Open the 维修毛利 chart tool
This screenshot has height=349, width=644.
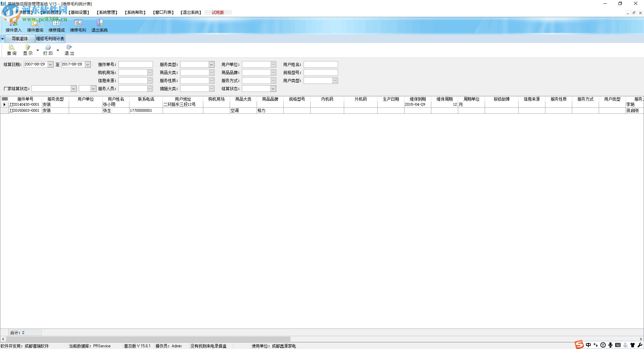click(78, 26)
